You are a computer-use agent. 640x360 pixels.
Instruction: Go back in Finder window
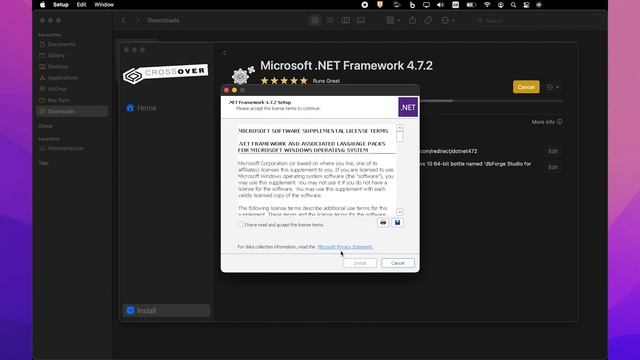tap(124, 20)
